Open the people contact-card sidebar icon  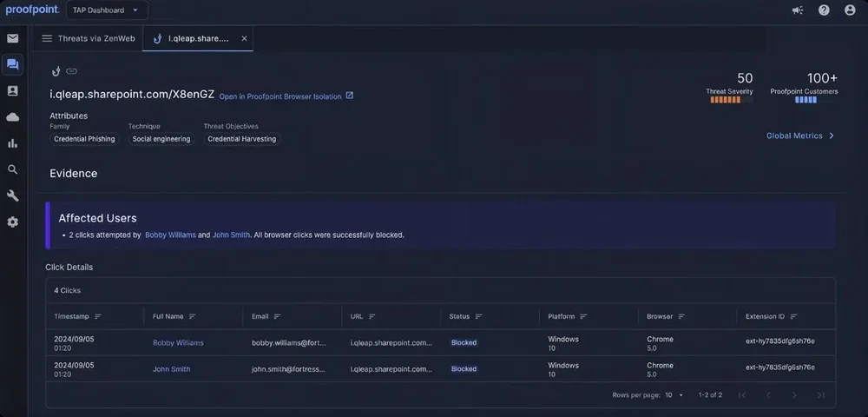click(13, 91)
